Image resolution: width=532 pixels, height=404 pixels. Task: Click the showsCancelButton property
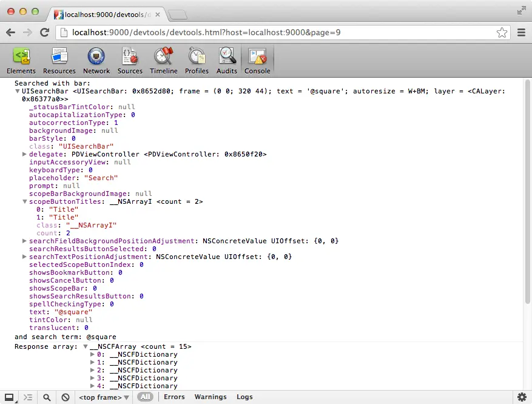pos(71,280)
